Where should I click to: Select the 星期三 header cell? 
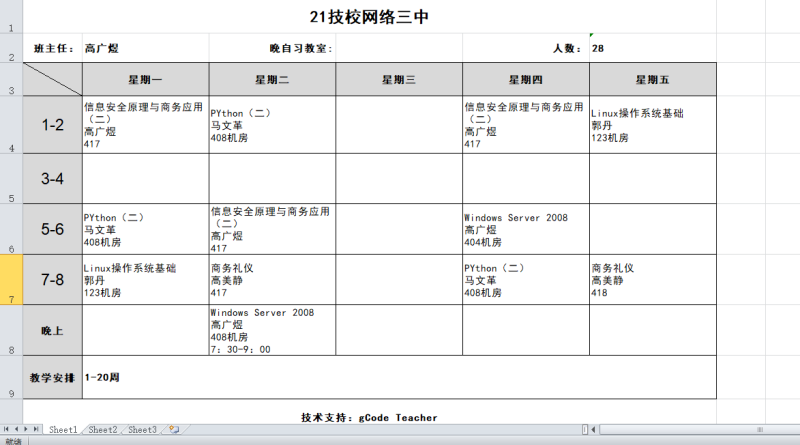tap(398, 79)
